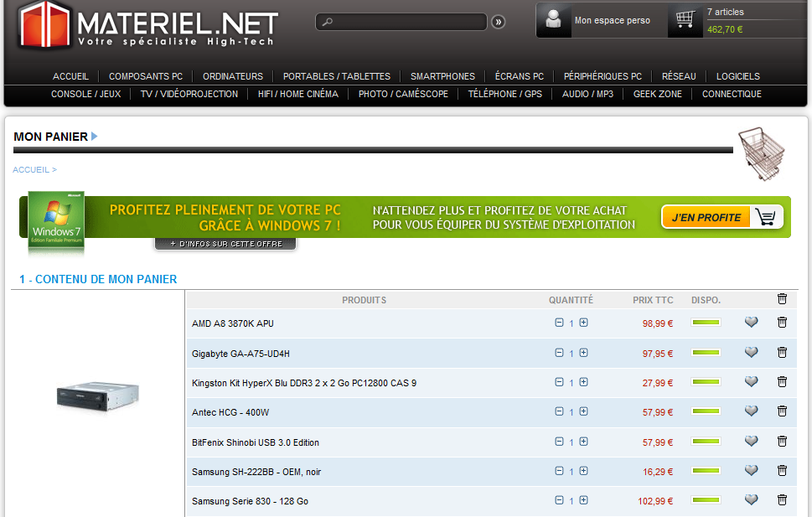Click availability bar for Antec HCG
Image resolution: width=812 pixels, height=517 pixels.
click(x=706, y=412)
